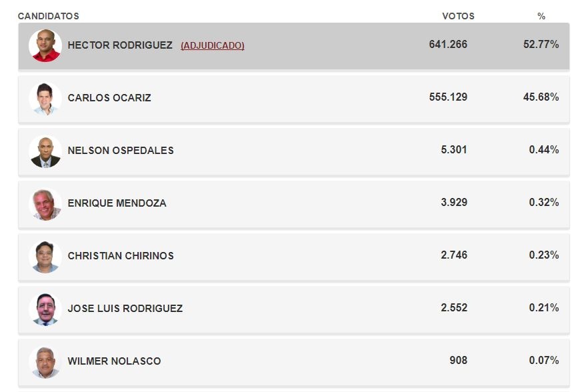This screenshot has height=392, width=582.
Task: Select the portrait next to Nelson Ospedales
Action: pyautogui.click(x=45, y=151)
